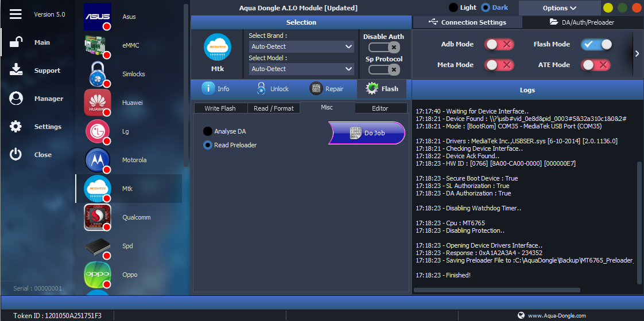Select the Light theme radio button

click(x=453, y=7)
